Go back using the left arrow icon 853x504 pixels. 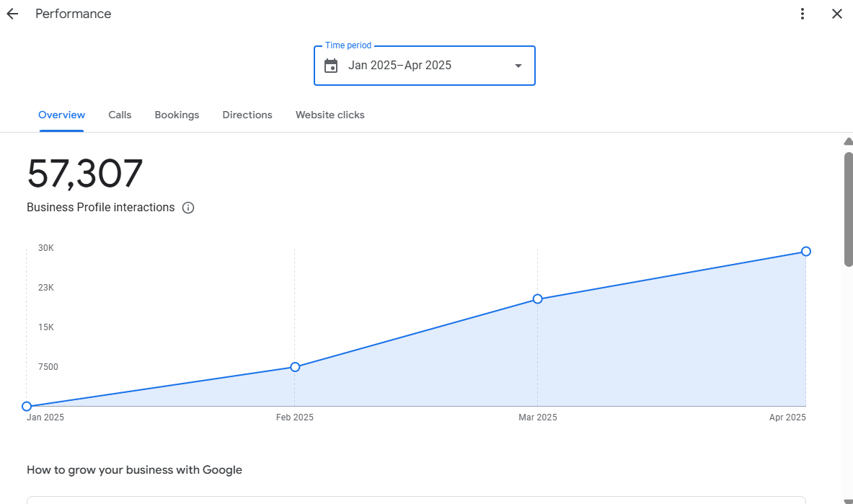12,14
